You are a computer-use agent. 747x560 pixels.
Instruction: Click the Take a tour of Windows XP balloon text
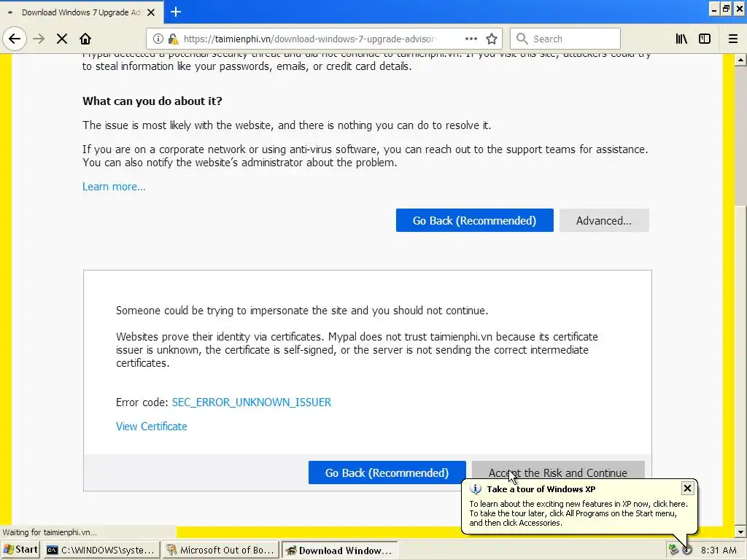pos(541,489)
